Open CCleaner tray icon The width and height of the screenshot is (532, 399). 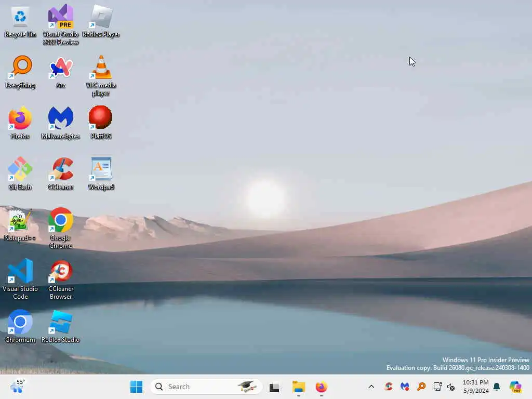click(x=389, y=387)
